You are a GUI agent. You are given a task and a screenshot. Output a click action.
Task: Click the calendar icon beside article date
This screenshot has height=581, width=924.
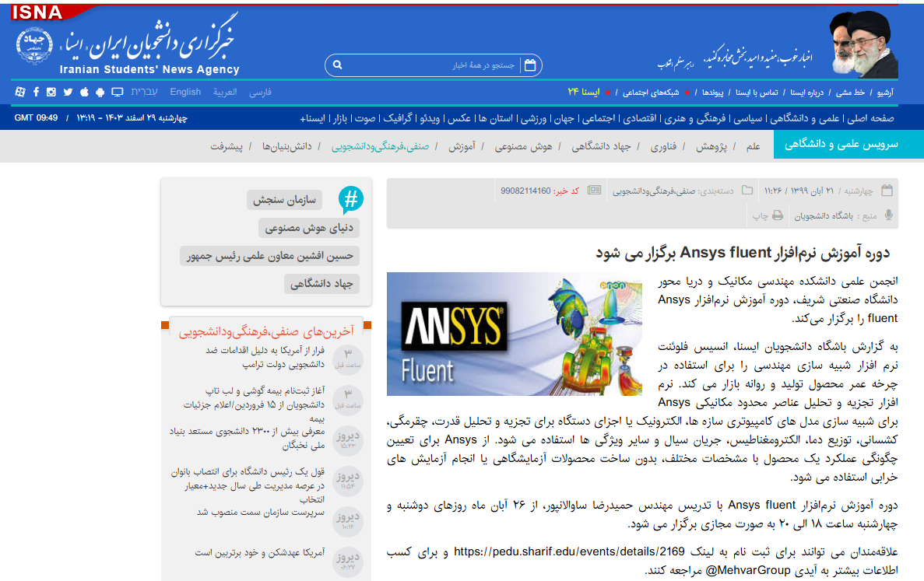click(x=887, y=190)
